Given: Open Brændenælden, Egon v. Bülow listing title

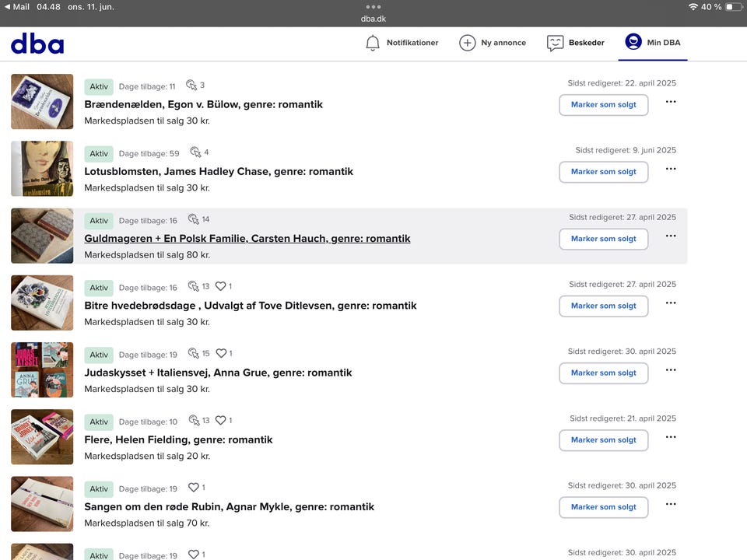Looking at the screenshot, I should tap(203, 105).
